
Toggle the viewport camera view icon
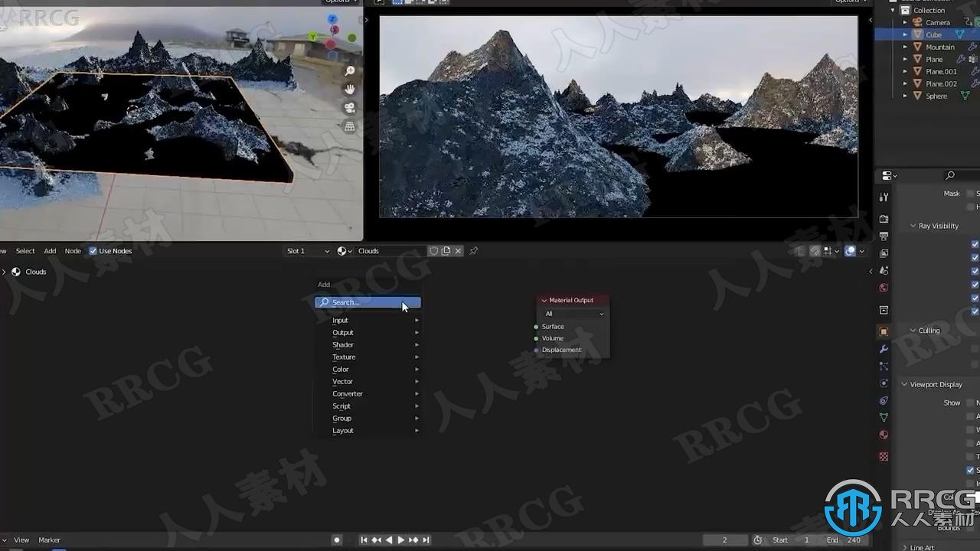click(350, 108)
